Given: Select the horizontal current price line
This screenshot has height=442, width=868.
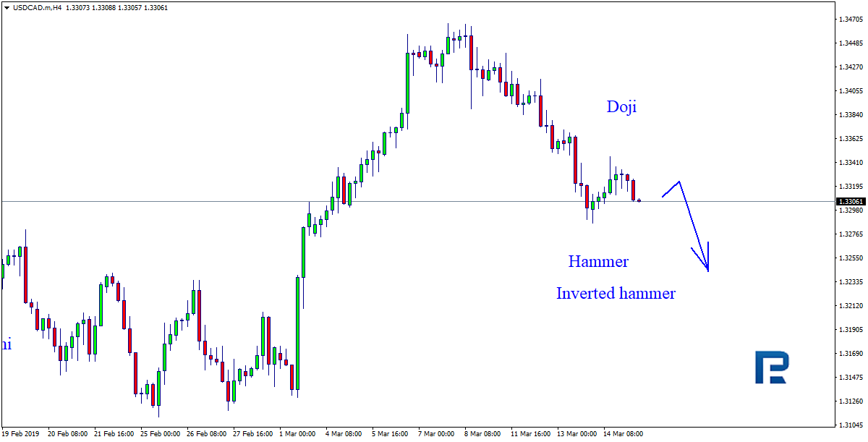Looking at the screenshot, I should pos(362,200).
